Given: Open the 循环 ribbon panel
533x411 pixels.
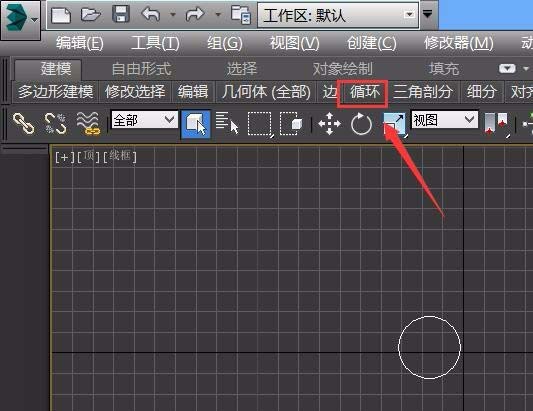Looking at the screenshot, I should [x=364, y=92].
